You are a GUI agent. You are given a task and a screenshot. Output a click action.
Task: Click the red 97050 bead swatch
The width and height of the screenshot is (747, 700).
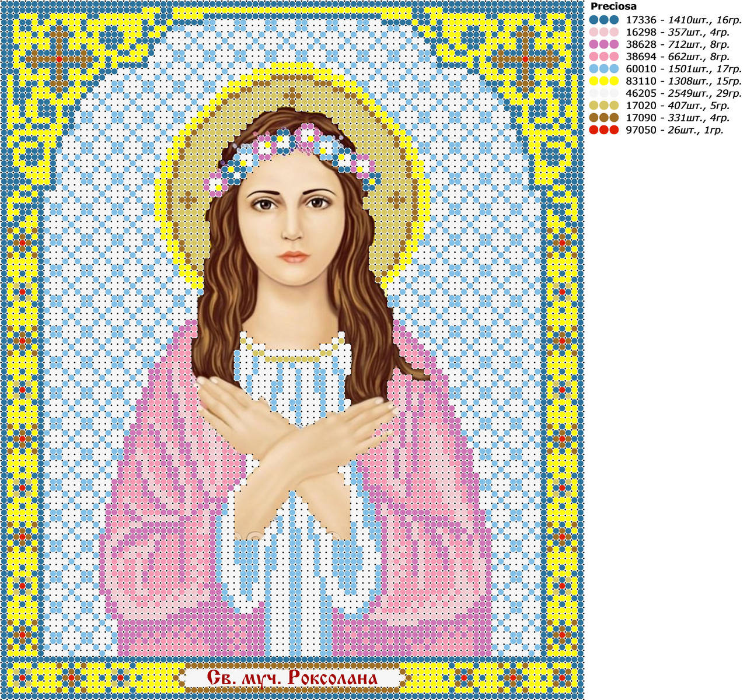point(603,130)
